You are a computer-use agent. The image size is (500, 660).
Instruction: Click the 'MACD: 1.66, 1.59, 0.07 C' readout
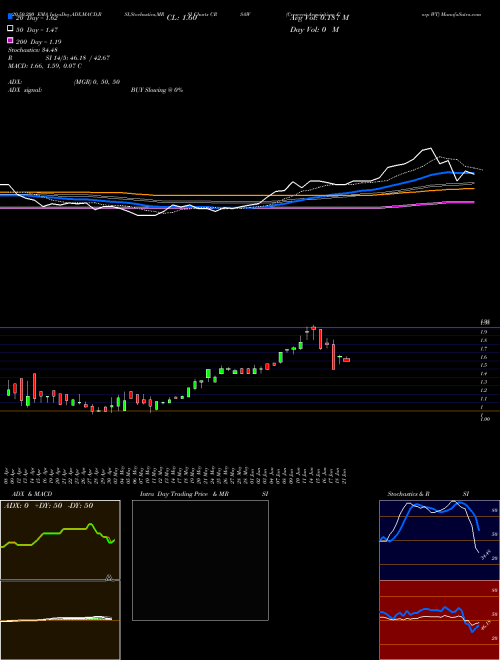[x=45, y=66]
